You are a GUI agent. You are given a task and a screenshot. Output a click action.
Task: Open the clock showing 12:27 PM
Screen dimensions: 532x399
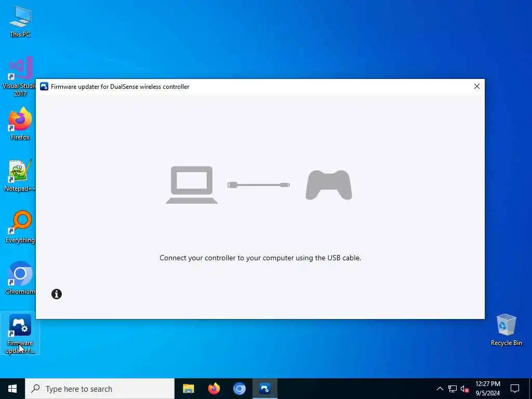point(487,389)
